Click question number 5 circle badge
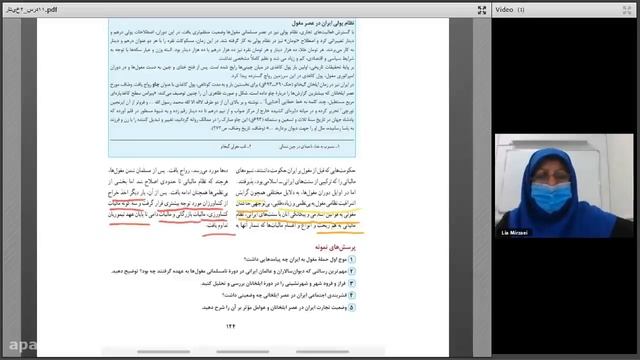 [351, 307]
